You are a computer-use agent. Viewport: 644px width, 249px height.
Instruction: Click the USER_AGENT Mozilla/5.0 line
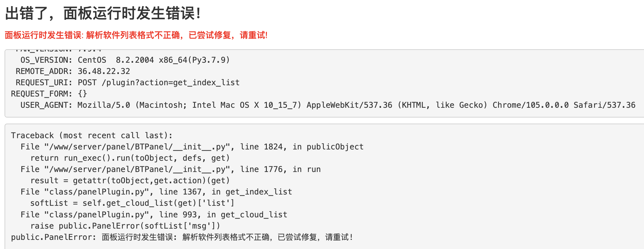point(328,105)
